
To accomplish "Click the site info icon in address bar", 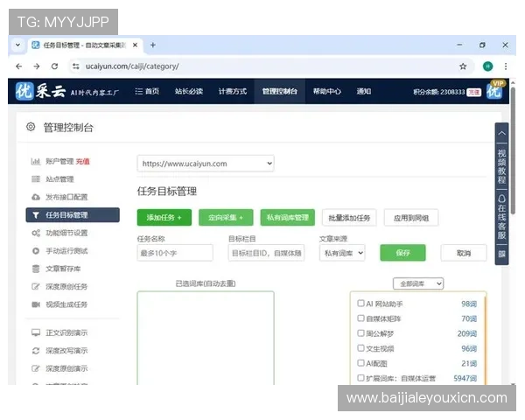I will coord(76,66).
